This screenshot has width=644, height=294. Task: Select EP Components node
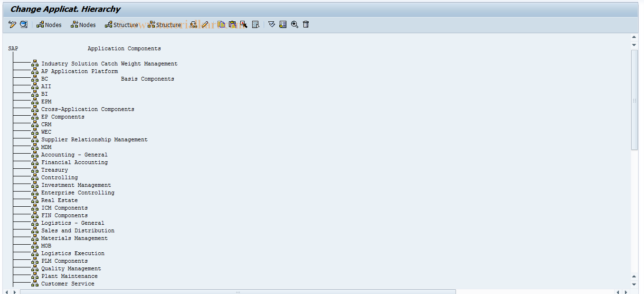(x=63, y=117)
